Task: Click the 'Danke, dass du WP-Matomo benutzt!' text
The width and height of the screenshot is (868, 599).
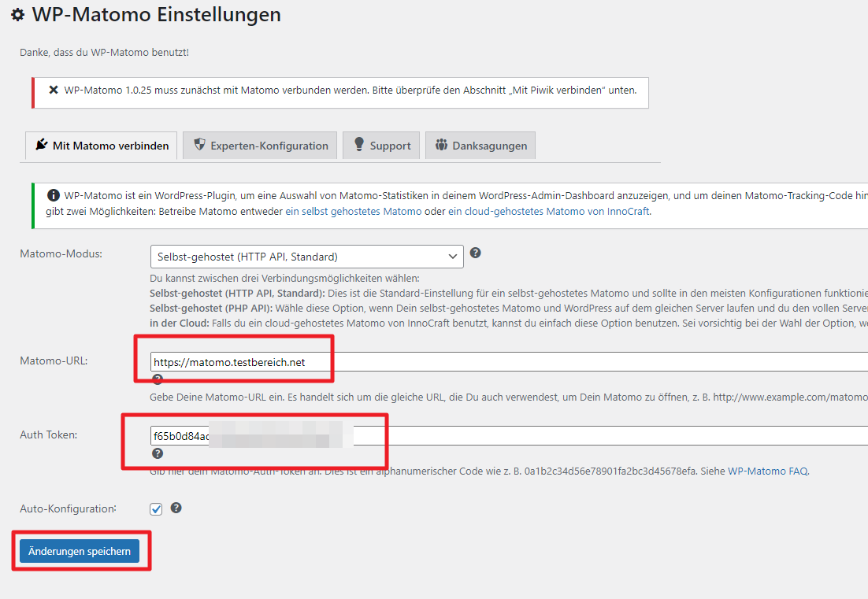Action: point(104,53)
